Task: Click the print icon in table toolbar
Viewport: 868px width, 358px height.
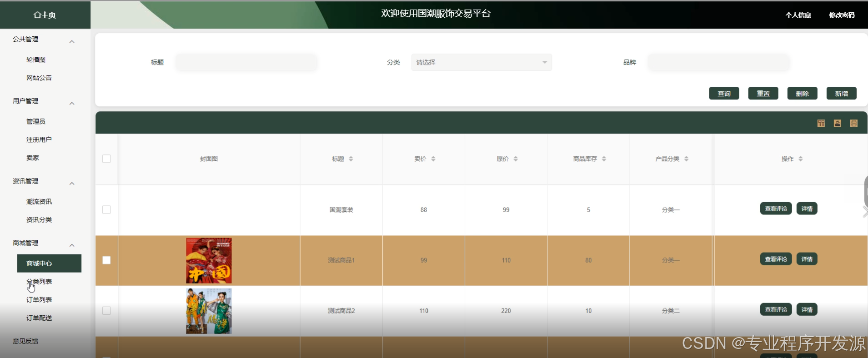Action: point(854,123)
